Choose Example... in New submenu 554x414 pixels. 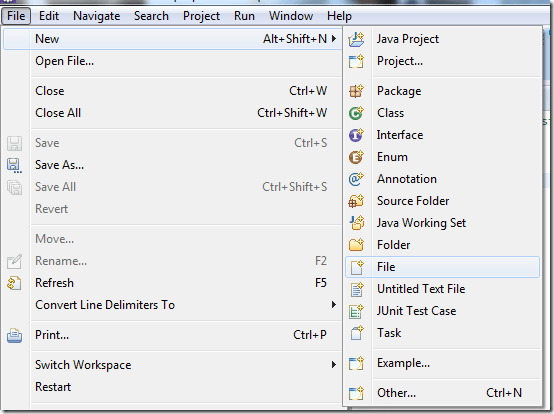tap(442, 363)
